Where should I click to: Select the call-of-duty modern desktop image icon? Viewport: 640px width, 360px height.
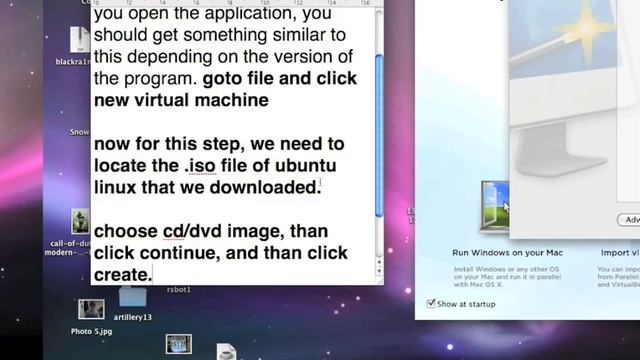coord(80,222)
